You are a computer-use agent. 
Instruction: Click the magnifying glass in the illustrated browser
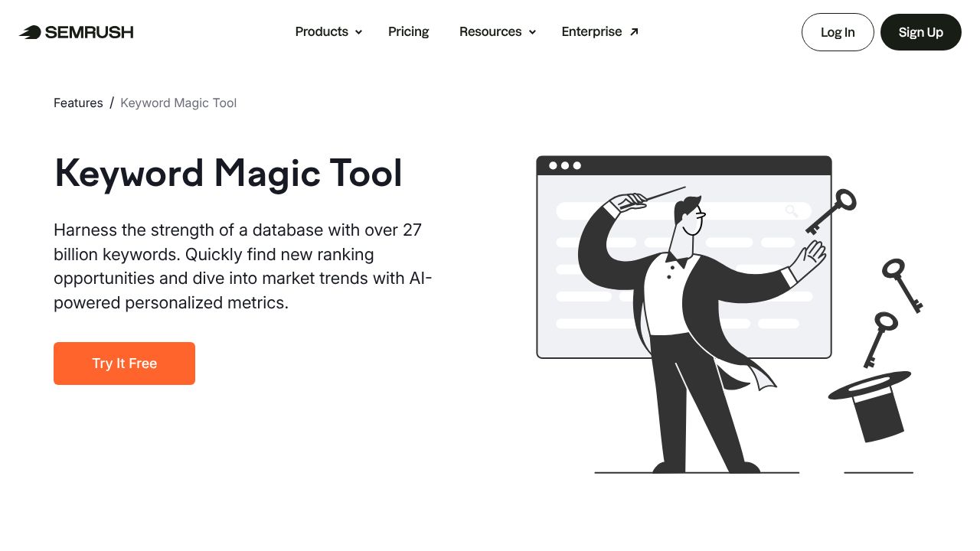[x=791, y=211]
